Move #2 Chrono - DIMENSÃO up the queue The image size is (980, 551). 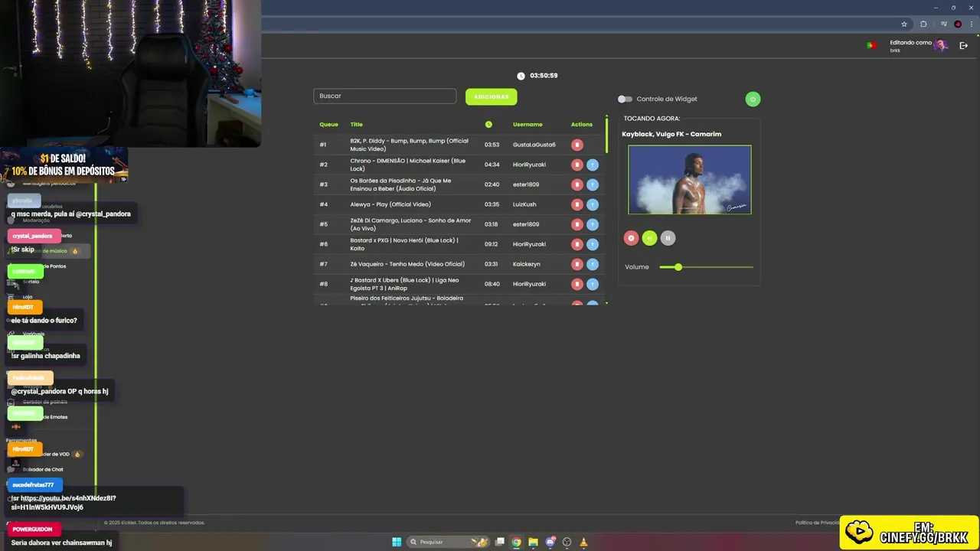(x=593, y=165)
